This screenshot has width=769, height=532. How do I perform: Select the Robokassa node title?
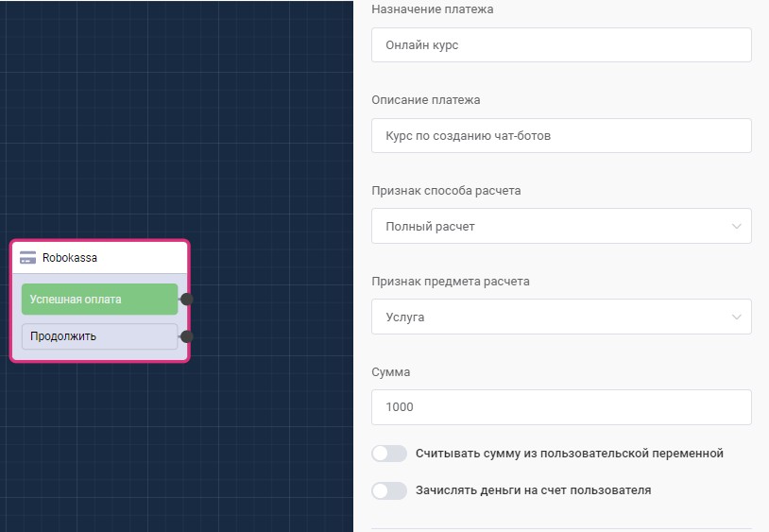[70, 257]
